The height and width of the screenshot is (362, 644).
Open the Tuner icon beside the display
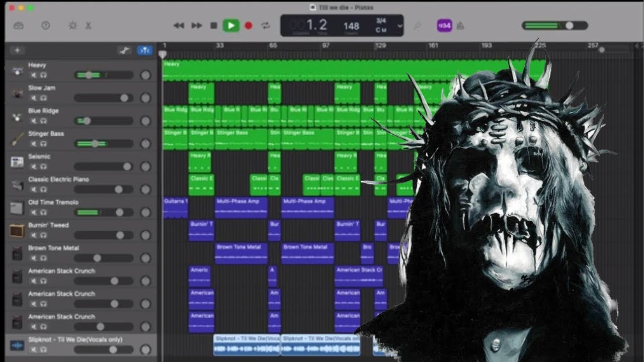point(417,26)
